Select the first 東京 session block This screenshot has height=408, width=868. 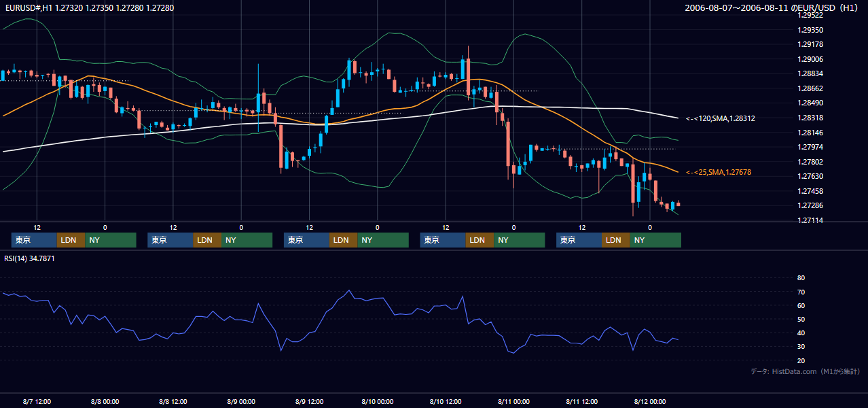(34, 240)
